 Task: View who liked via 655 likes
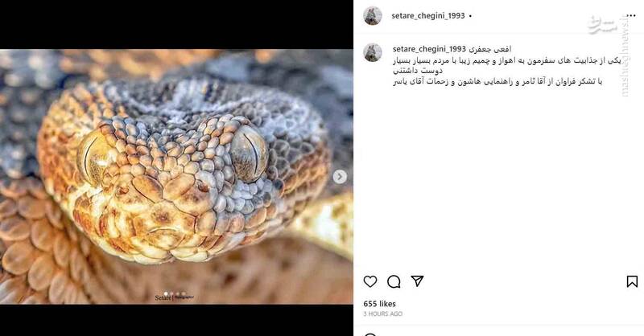[379, 304]
